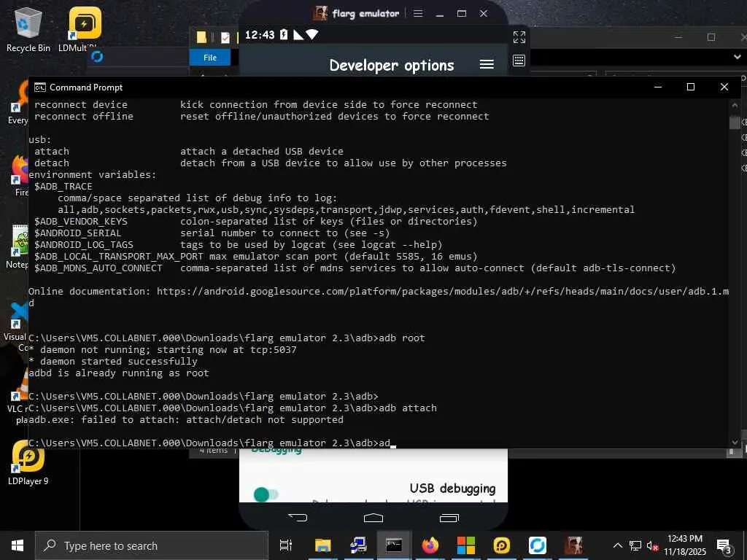Expand the Explorer ribbon chevron
The width and height of the screenshot is (747, 560).
[x=738, y=57]
